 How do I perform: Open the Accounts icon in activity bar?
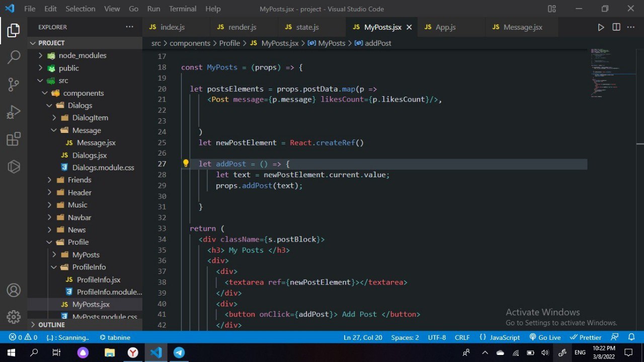coord(14,290)
